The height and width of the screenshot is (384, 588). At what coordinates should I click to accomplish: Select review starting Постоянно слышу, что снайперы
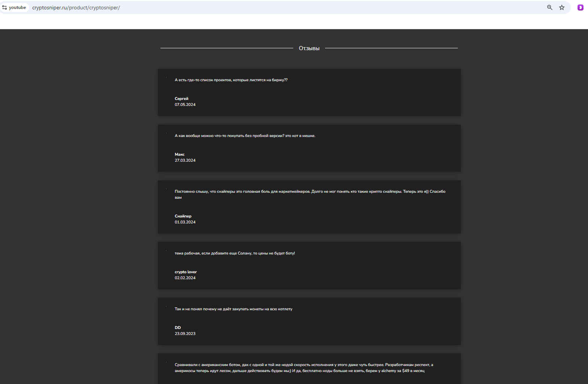tap(310, 195)
